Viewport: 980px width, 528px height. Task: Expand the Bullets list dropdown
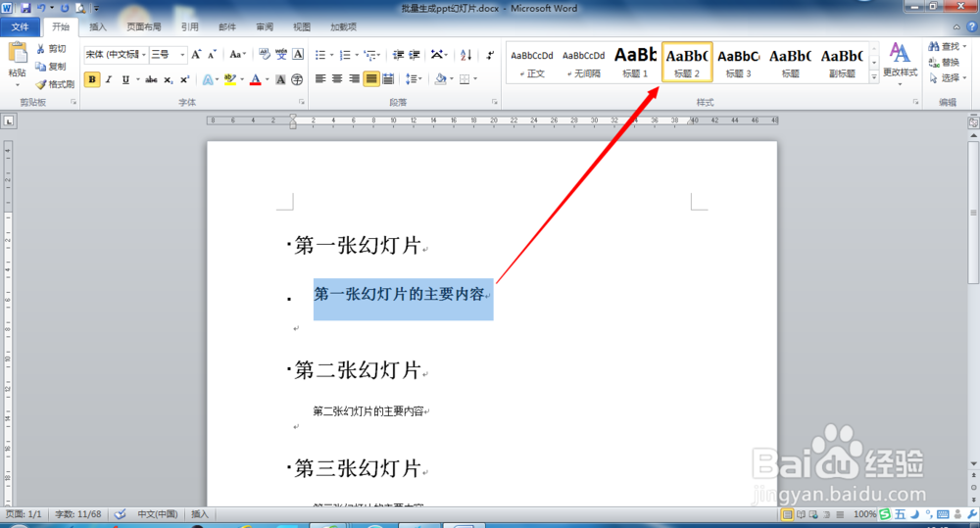(332, 55)
